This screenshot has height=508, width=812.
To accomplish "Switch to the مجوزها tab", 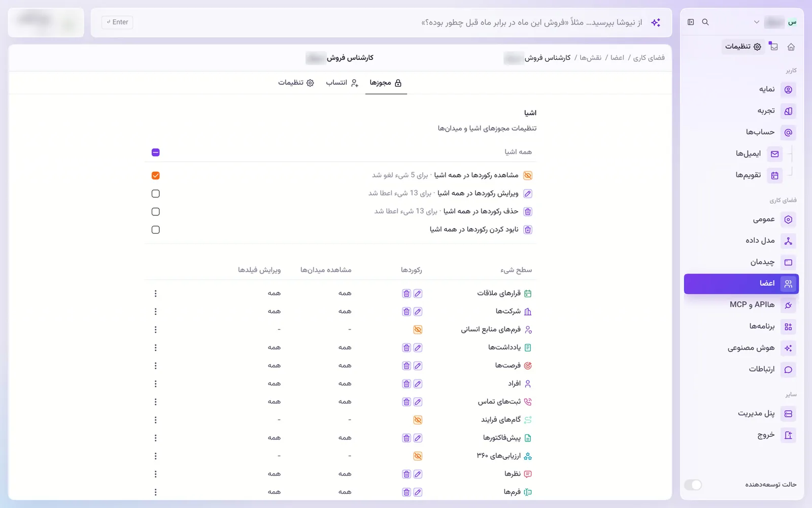I will pyautogui.click(x=386, y=83).
